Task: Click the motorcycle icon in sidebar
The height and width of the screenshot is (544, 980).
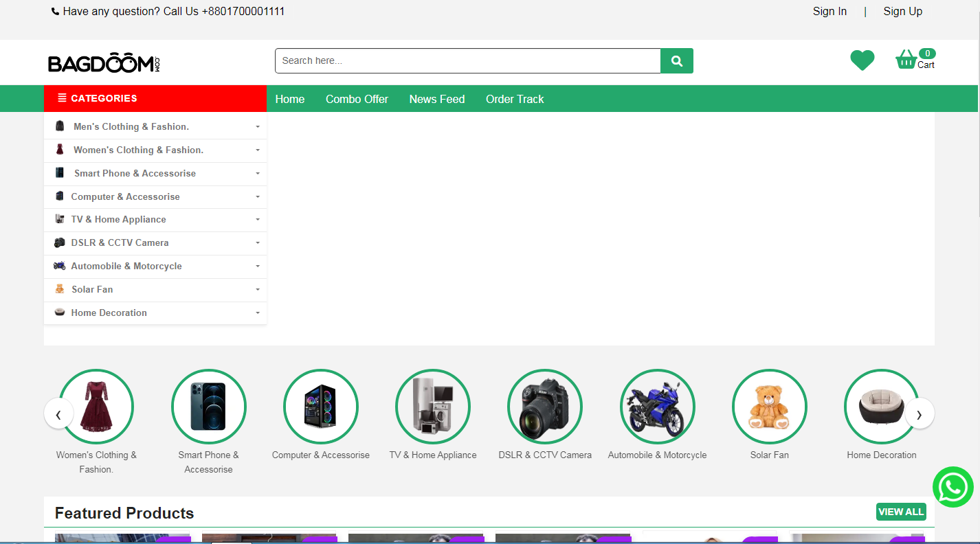Action: [x=60, y=266]
